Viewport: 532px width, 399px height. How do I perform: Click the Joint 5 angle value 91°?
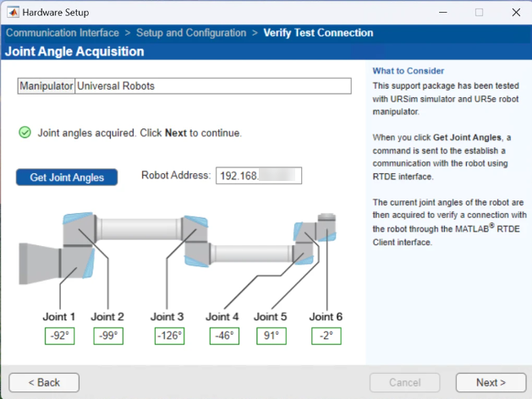tap(271, 336)
